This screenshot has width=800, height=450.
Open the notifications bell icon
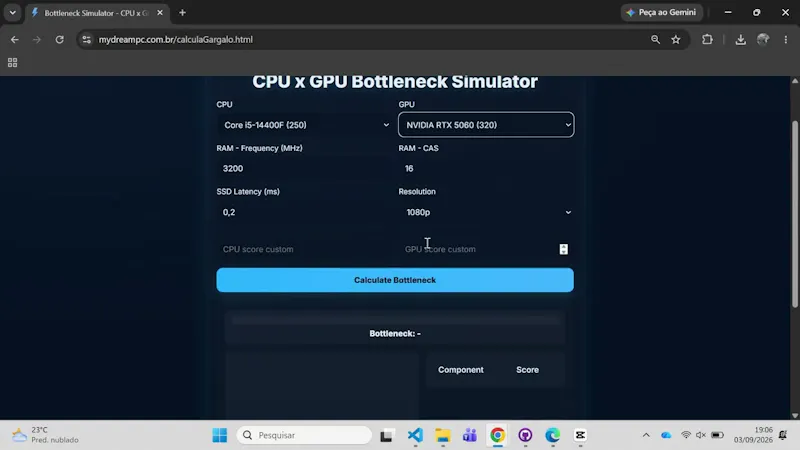pyautogui.click(x=783, y=435)
